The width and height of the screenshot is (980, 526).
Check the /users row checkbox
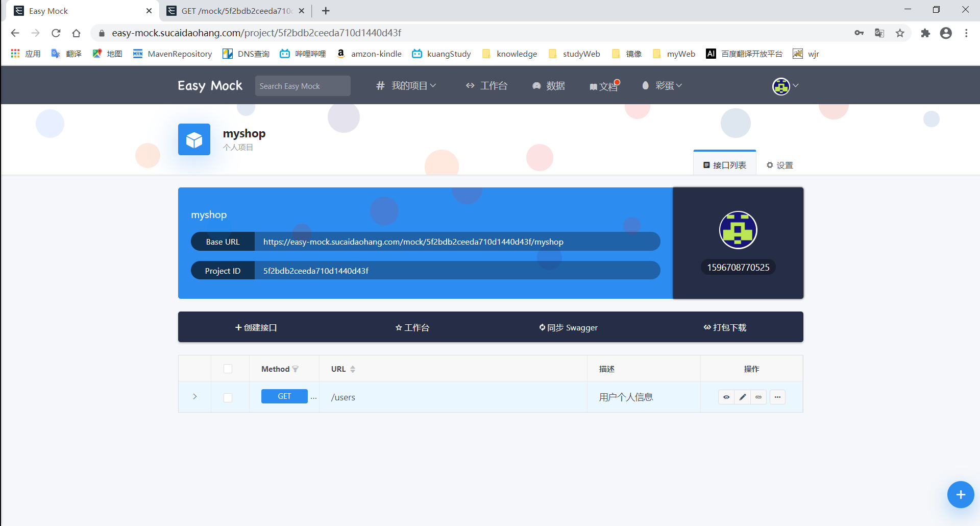(228, 397)
